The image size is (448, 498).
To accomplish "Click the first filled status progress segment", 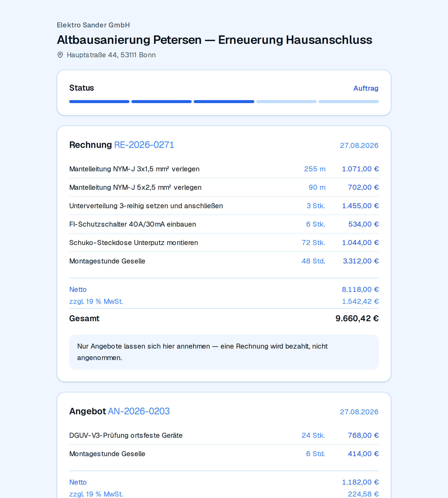I will click(x=99, y=102).
